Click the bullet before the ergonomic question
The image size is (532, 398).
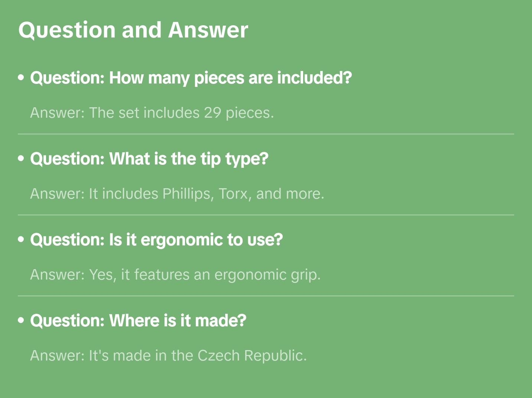click(21, 240)
